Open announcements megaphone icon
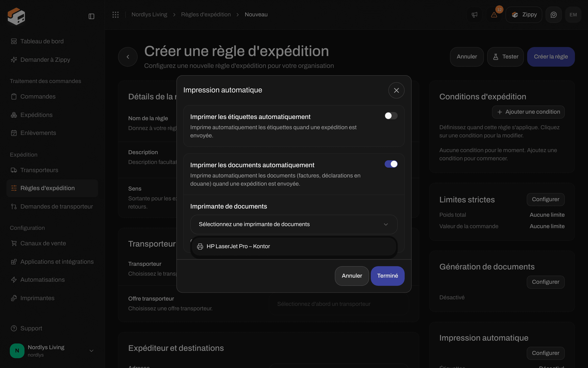This screenshot has height=368, width=588. 474,15
